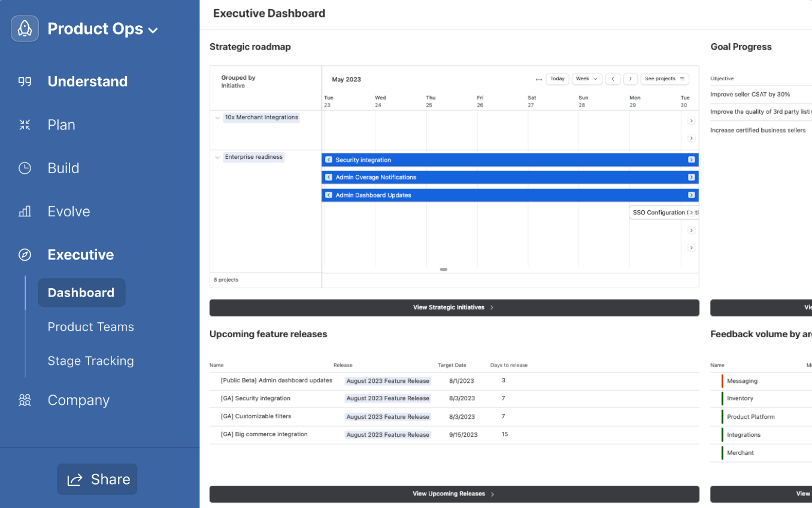Expand the Product Ops workspace menu
Viewport: 812px width, 508px height.
tap(153, 28)
